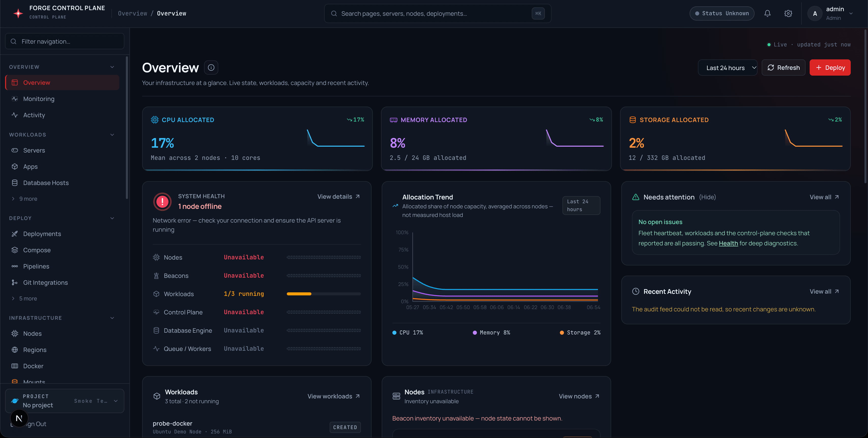Click the Refresh button
Viewport: 868px width, 438px height.
[783, 68]
